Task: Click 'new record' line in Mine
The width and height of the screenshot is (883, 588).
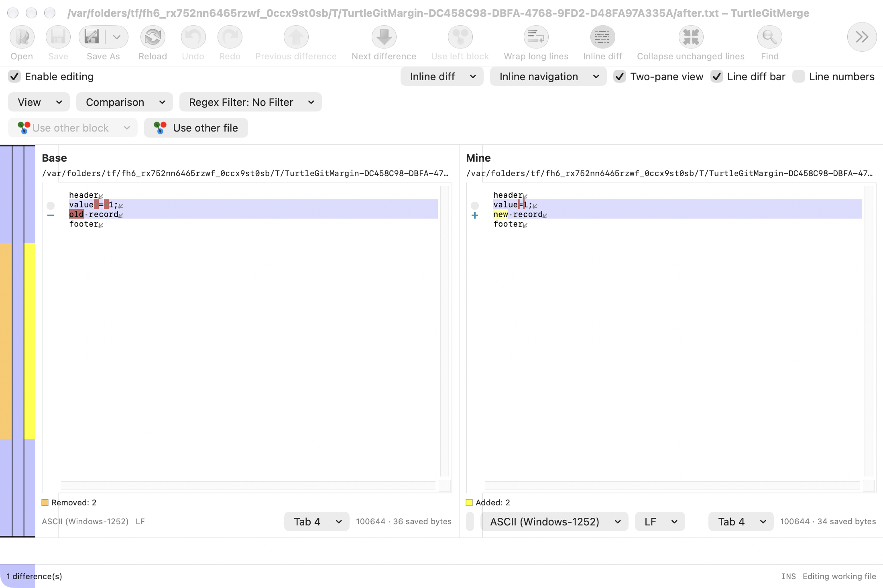Action: point(678,214)
